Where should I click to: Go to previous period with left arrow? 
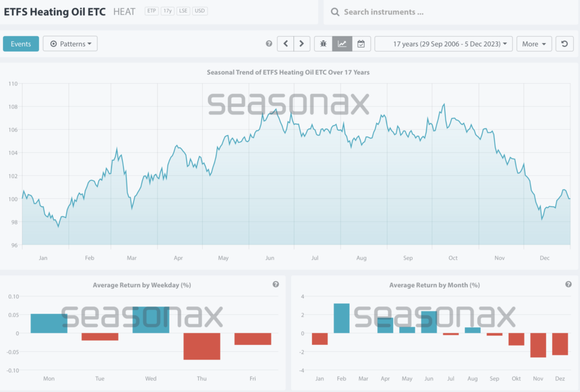285,44
